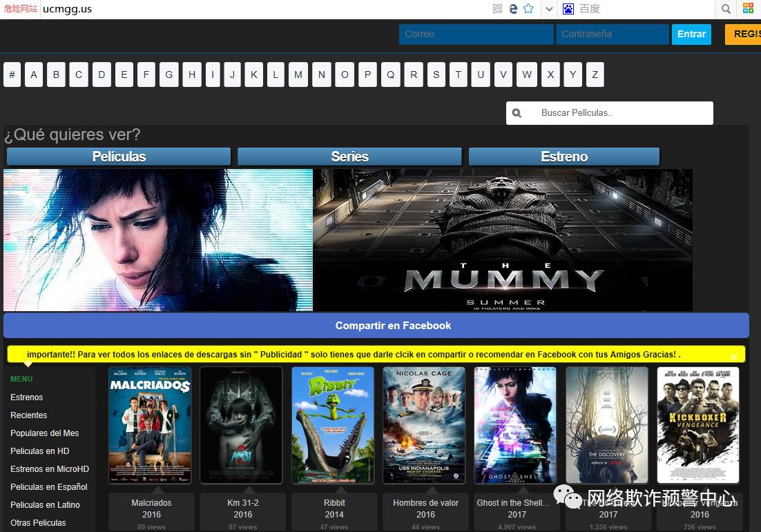Bookmark page with the star icon
The height and width of the screenshot is (532, 761).
528,9
